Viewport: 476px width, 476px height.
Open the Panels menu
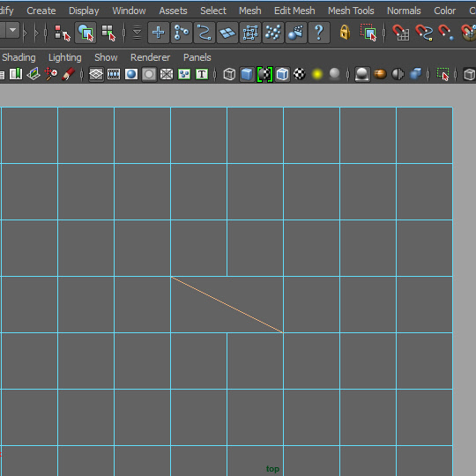point(197,57)
